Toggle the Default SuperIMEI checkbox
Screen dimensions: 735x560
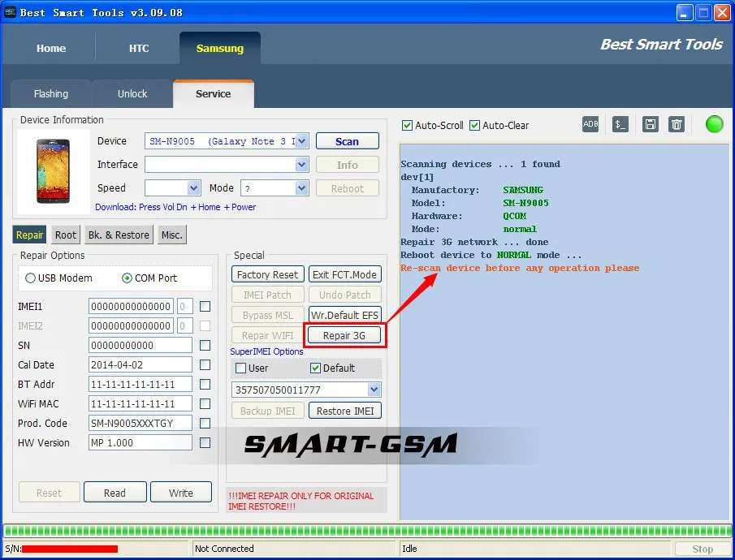(x=315, y=368)
